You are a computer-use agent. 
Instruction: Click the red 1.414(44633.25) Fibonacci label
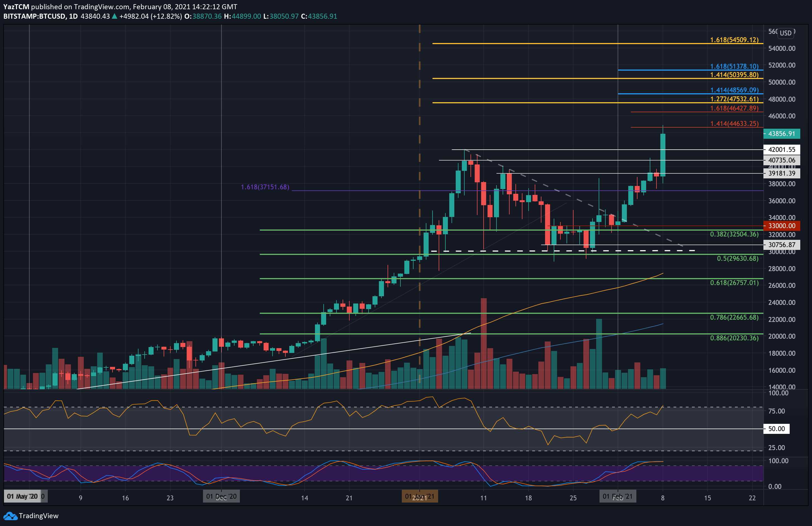coord(734,123)
